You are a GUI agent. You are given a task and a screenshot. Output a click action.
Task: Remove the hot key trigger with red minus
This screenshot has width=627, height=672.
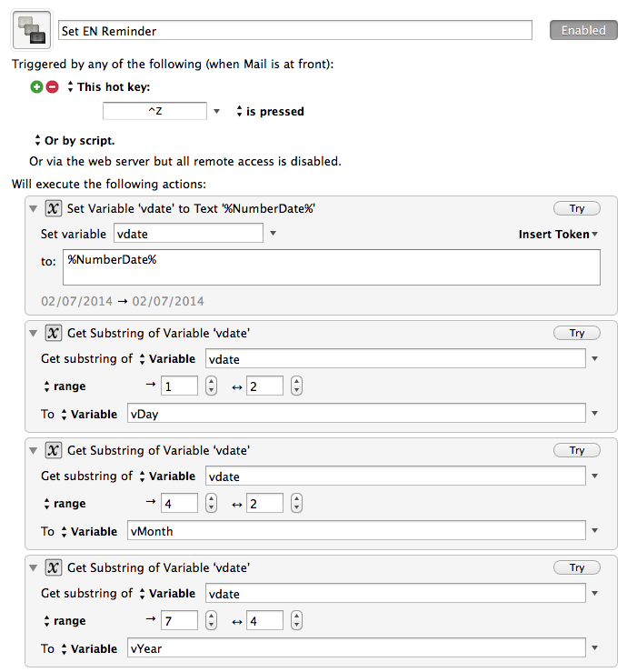click(x=53, y=87)
